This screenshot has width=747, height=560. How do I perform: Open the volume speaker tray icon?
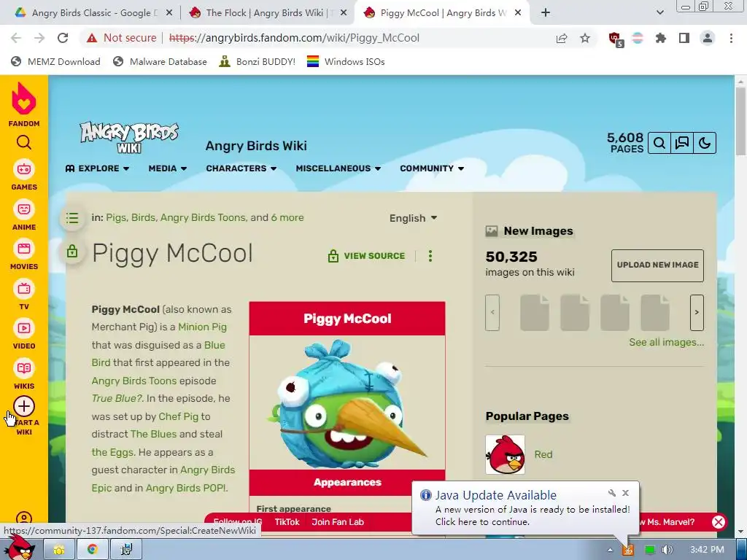(x=667, y=550)
